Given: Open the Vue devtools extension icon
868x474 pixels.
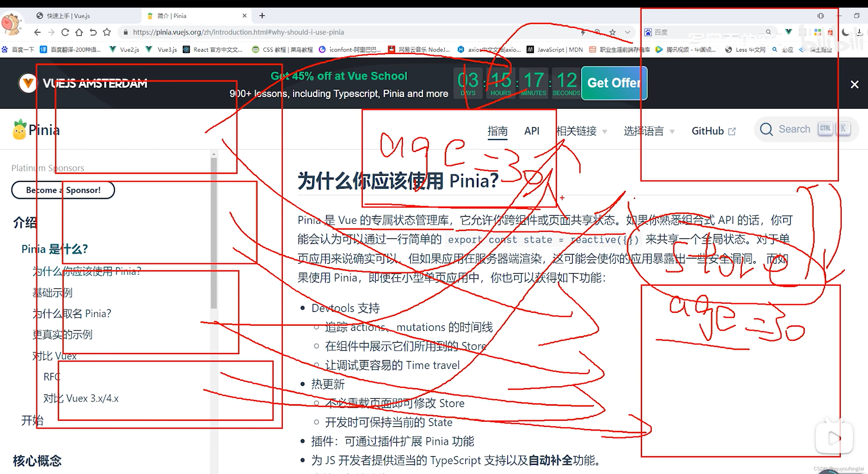Looking at the screenshot, I should tap(789, 32).
